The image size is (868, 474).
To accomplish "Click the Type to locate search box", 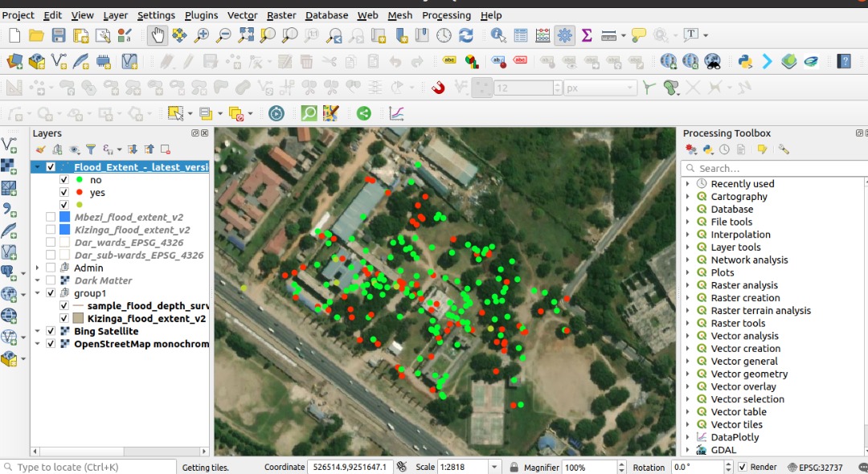I will coord(88,468).
